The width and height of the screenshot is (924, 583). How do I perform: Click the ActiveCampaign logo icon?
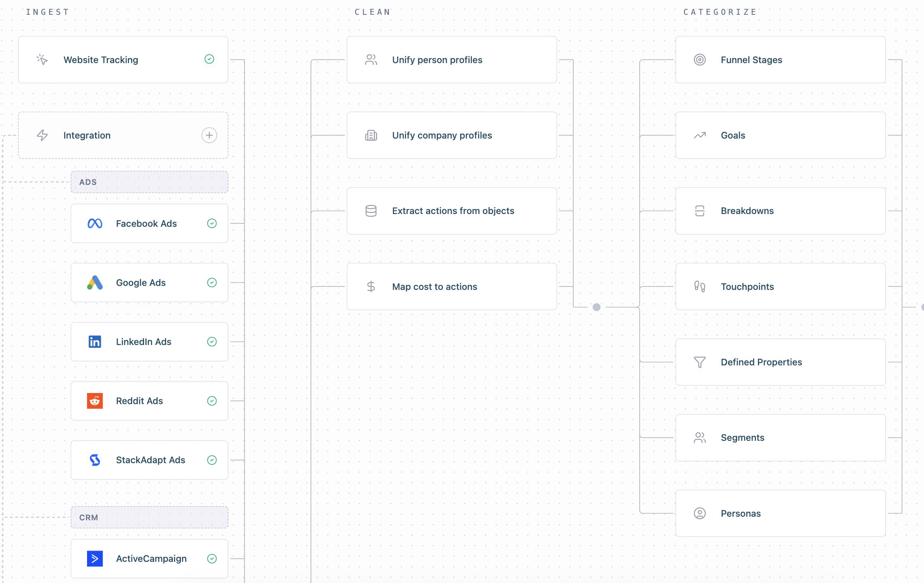click(95, 559)
